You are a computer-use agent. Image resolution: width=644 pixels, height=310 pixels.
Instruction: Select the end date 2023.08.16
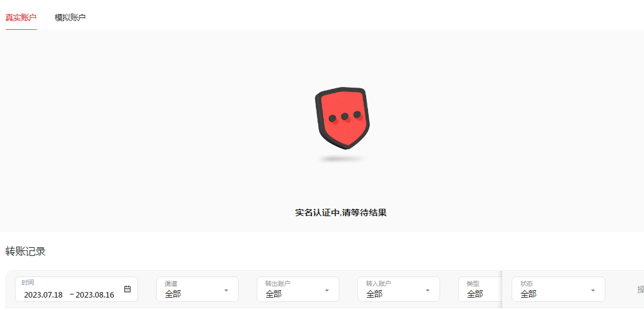coord(95,295)
